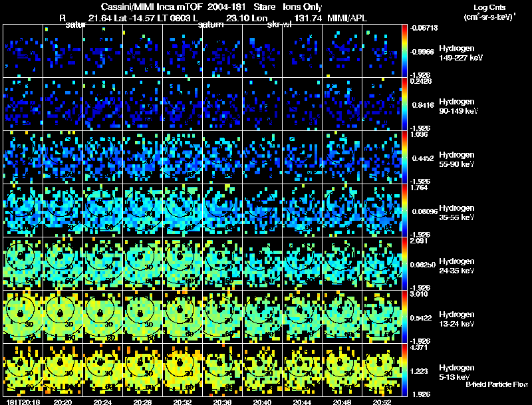Click the color bar for 149-227 keV row

point(404,51)
